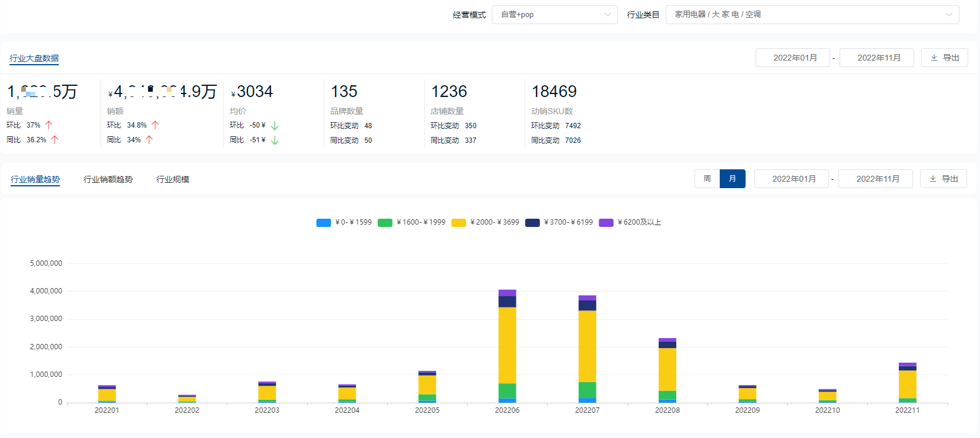
Task: Open the 行业规模 tab
Action: (x=173, y=179)
